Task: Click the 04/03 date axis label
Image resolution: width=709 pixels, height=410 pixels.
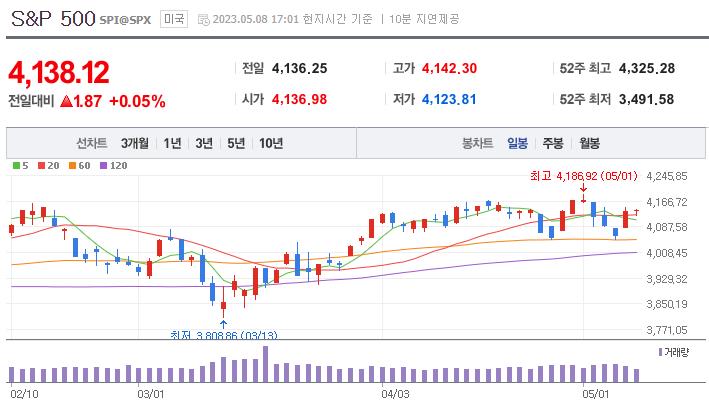Action: click(x=395, y=394)
